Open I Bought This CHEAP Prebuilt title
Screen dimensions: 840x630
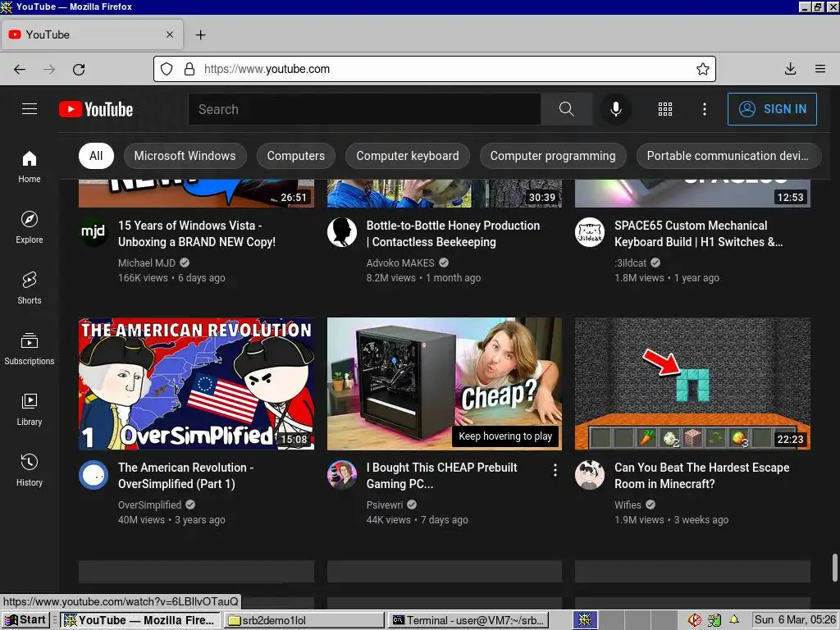[441, 476]
